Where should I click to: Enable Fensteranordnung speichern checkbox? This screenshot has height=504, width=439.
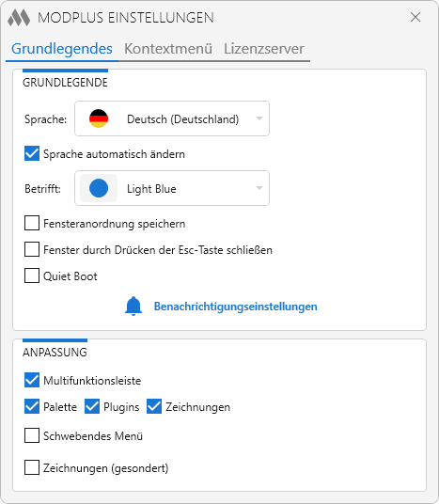coord(32,223)
